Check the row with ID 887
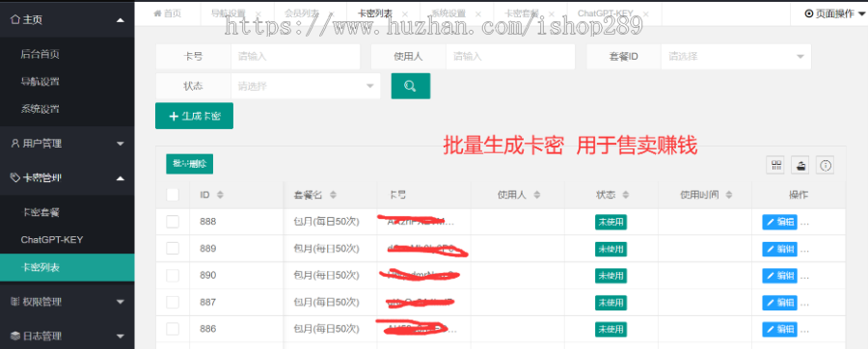Image resolution: width=868 pixels, height=349 pixels. [173, 302]
